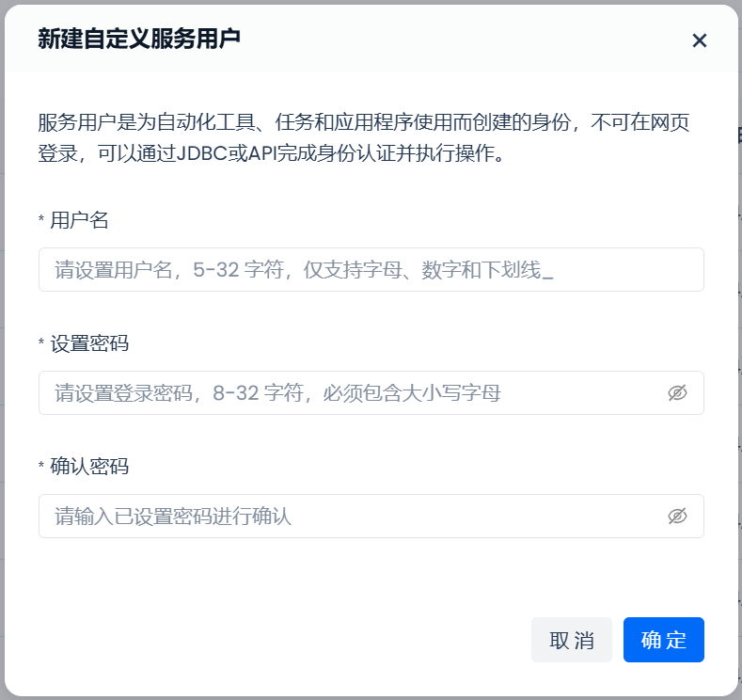Click the description line mentioning JDBC或API
This screenshot has width=742, height=700.
[x=272, y=153]
